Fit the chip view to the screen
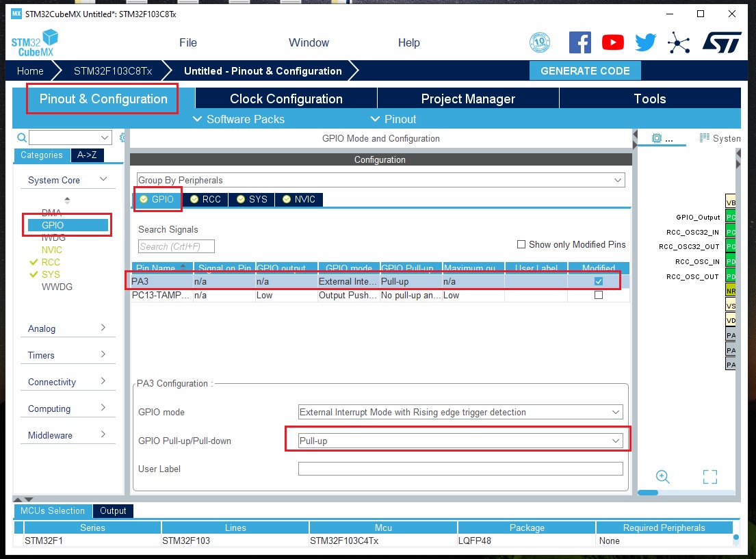 [x=709, y=476]
